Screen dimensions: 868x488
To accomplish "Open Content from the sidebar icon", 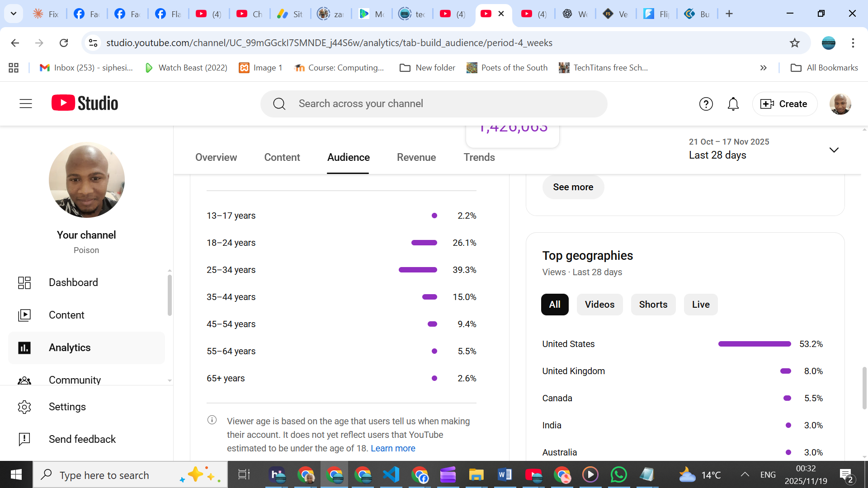I will pos(24,315).
